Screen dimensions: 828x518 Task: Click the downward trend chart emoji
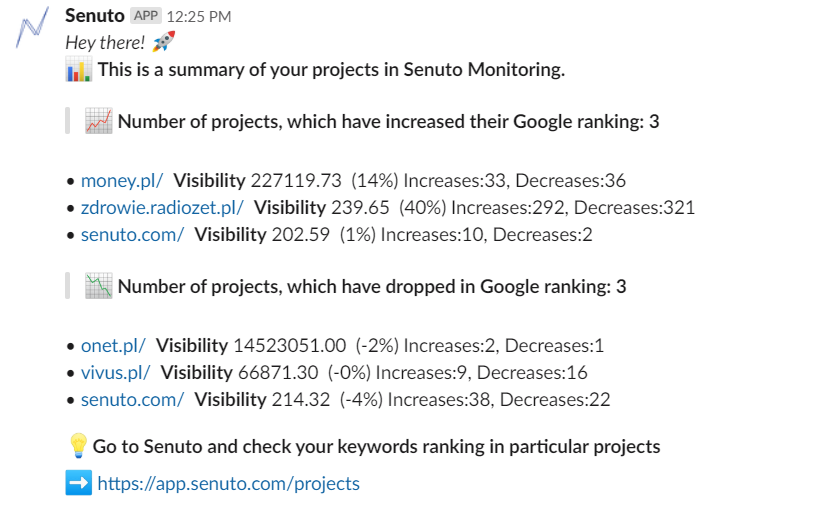point(99,286)
